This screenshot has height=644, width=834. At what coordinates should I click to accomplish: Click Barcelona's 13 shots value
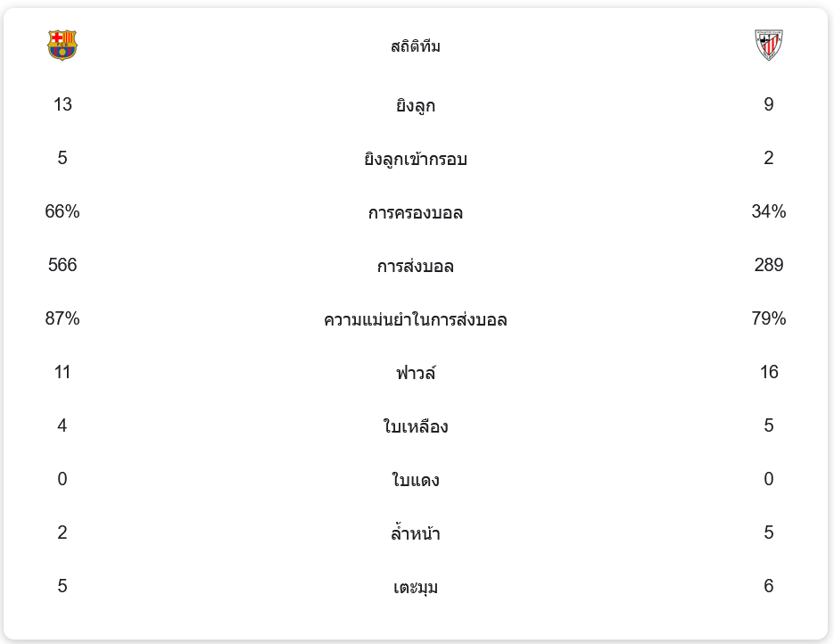[x=62, y=104]
